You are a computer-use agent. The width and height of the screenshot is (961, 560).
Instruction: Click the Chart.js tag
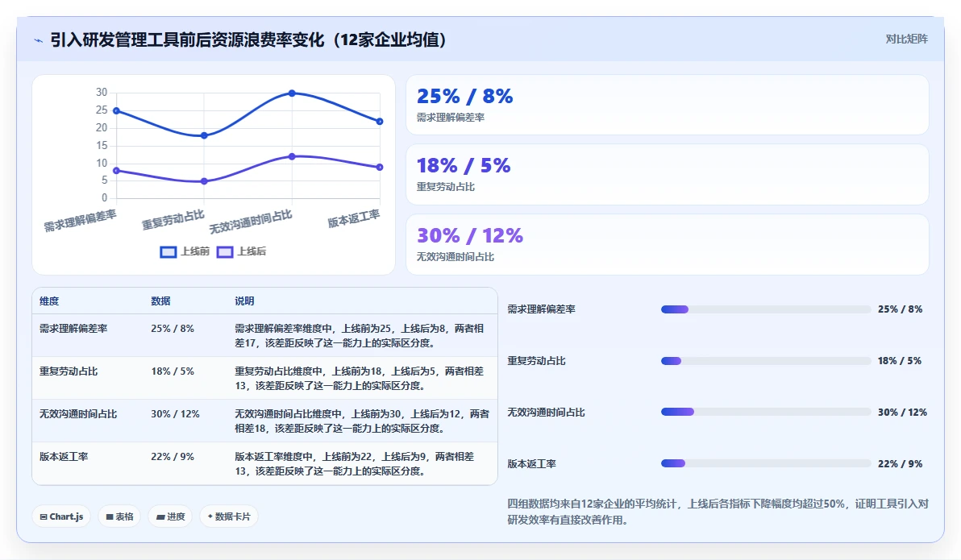pos(61,516)
